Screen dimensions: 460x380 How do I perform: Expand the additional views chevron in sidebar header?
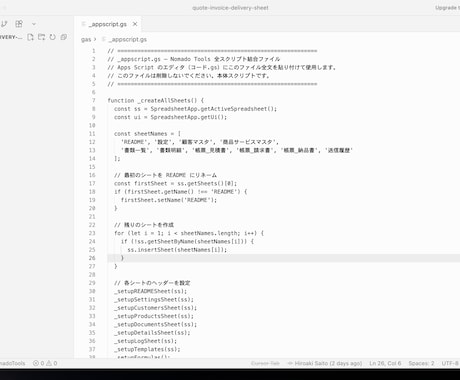34,24
